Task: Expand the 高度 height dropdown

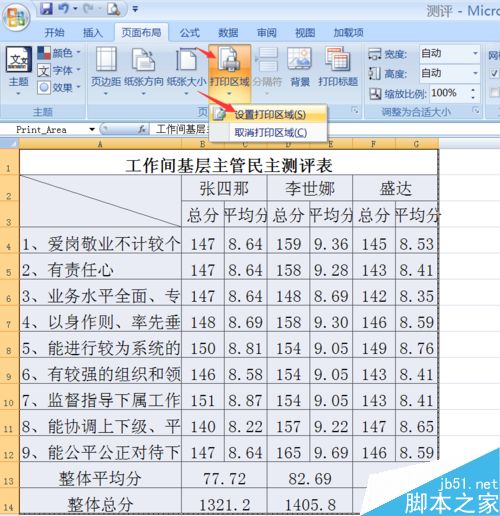Action: point(475,73)
